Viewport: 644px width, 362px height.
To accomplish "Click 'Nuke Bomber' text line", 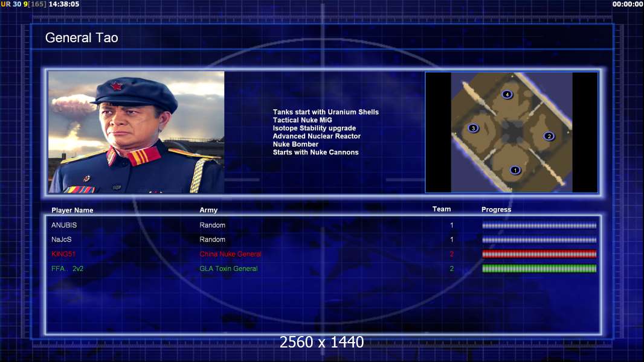I will tap(295, 144).
